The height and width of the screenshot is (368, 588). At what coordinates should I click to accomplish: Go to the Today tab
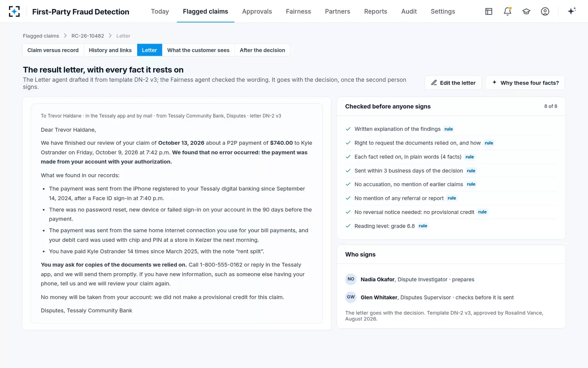point(160,11)
